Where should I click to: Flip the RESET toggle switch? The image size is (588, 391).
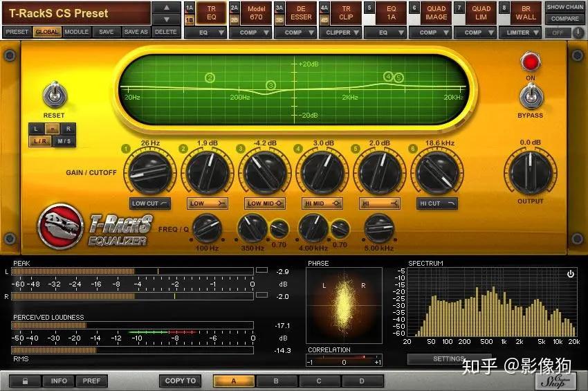(x=55, y=95)
